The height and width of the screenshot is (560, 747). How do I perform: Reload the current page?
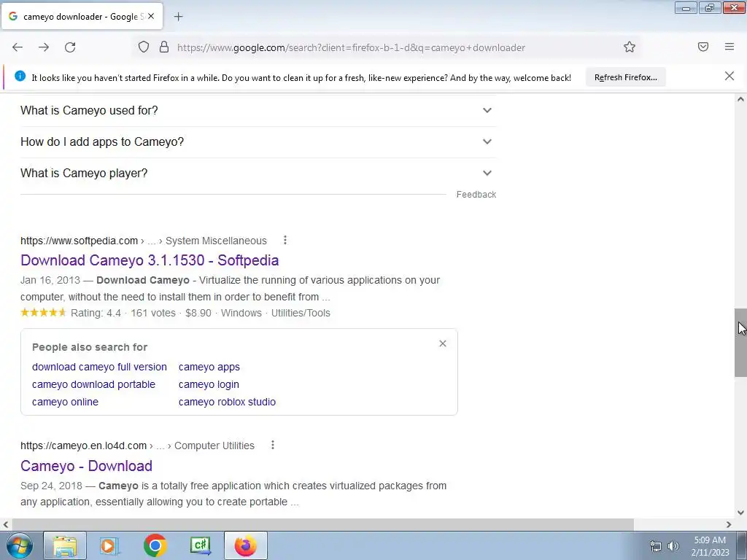(x=70, y=47)
